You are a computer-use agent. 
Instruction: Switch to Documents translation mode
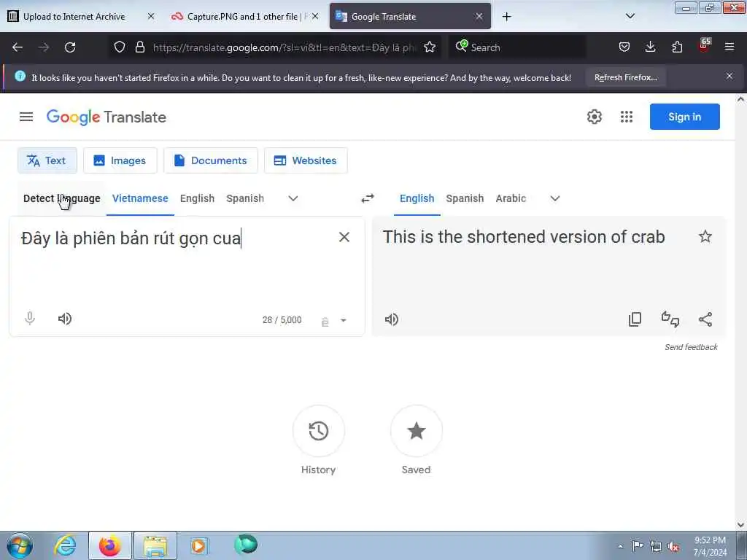point(211,160)
